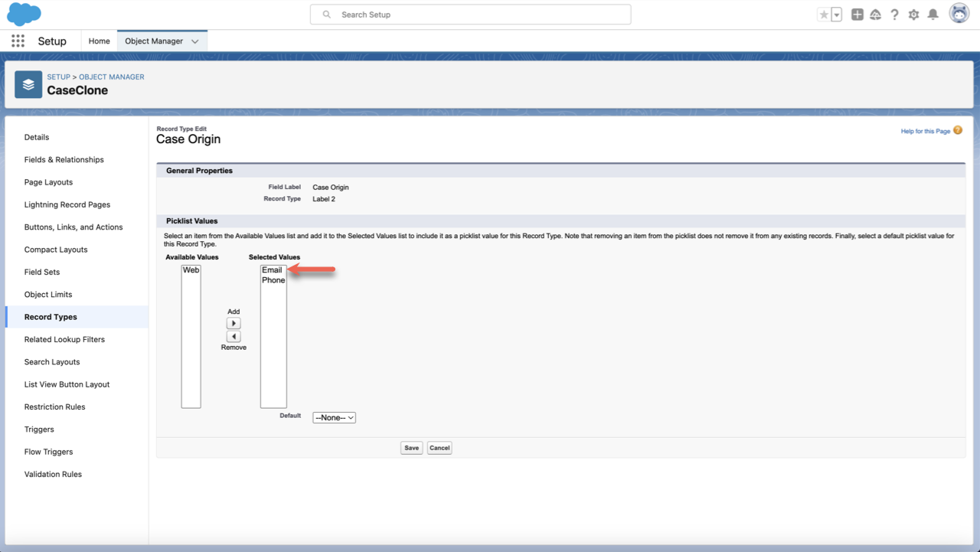Click the CaseClone object layers icon
Viewport: 980px width, 552px height.
(x=28, y=85)
